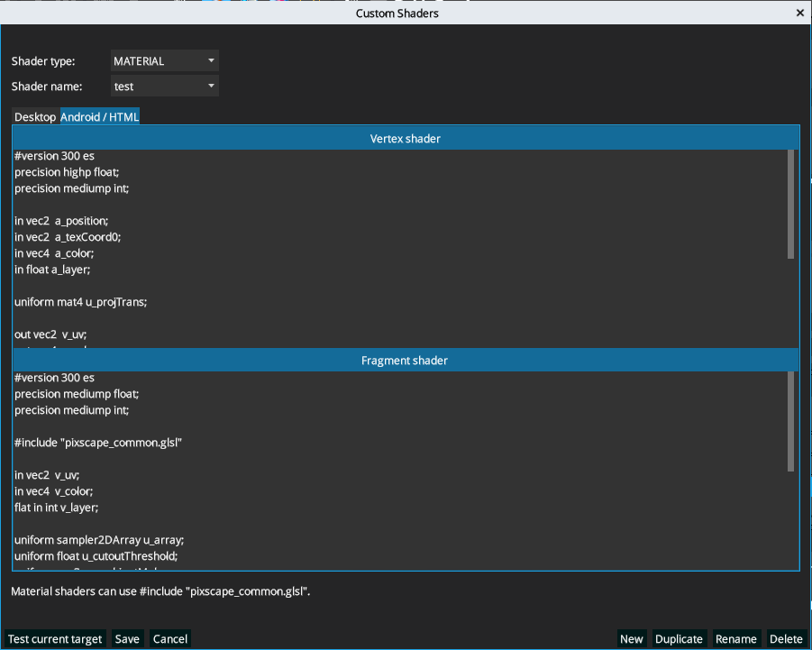The image size is (812, 650).
Task: Click line 'in vec4 a_color;'
Action: tap(54, 253)
